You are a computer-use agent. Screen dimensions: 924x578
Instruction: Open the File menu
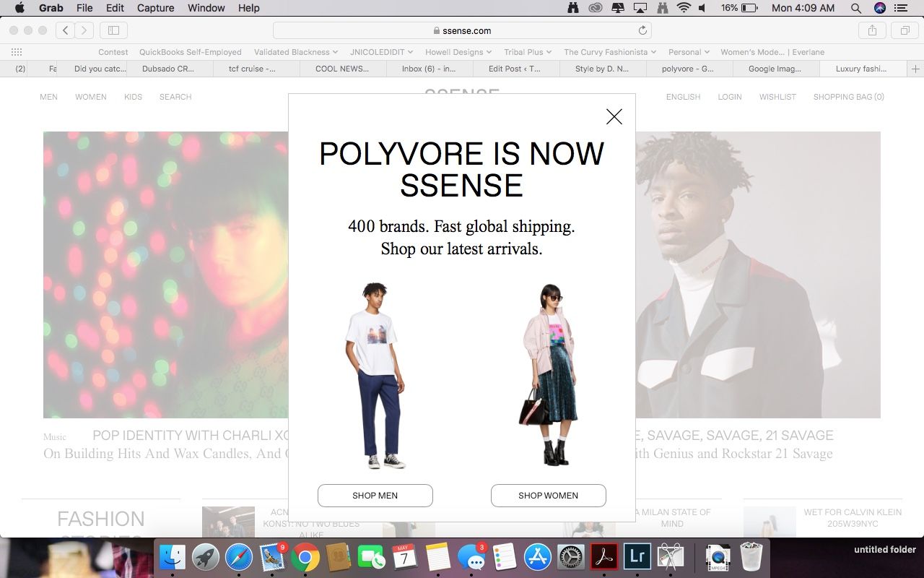click(x=84, y=8)
